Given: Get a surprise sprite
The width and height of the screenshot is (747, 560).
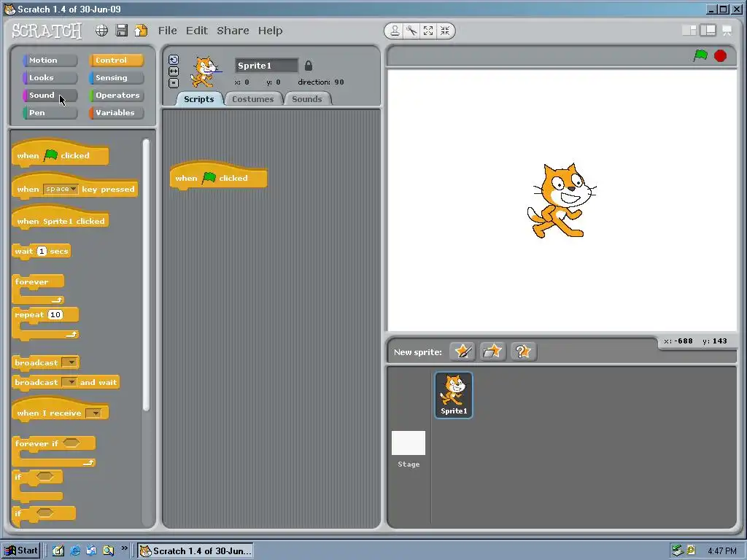Looking at the screenshot, I should [x=523, y=352].
